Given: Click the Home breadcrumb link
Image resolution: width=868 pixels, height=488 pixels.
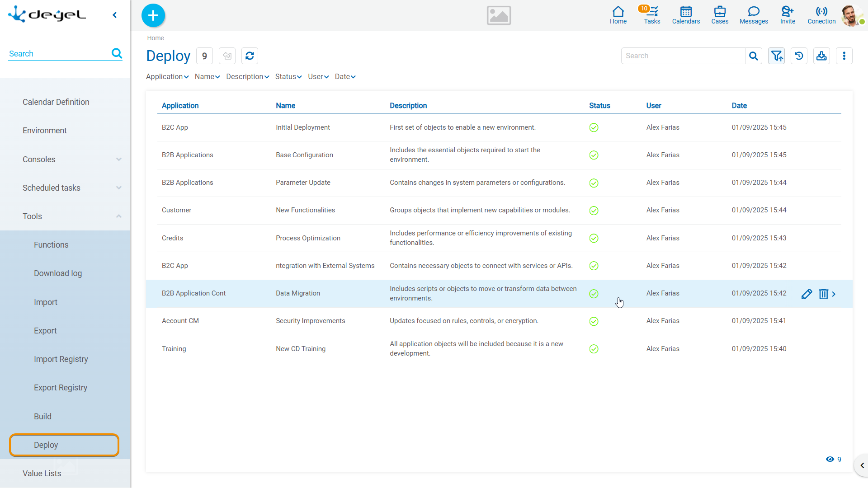Looking at the screenshot, I should tap(155, 38).
